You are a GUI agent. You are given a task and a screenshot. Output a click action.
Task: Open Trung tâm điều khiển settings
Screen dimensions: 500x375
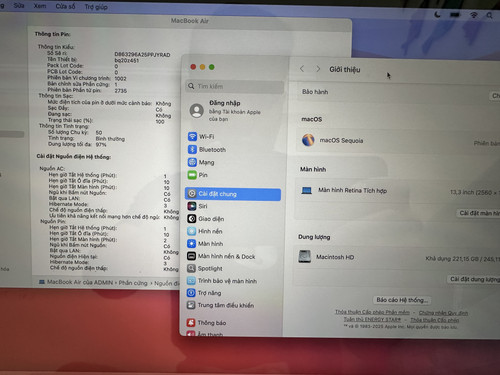tap(220, 305)
